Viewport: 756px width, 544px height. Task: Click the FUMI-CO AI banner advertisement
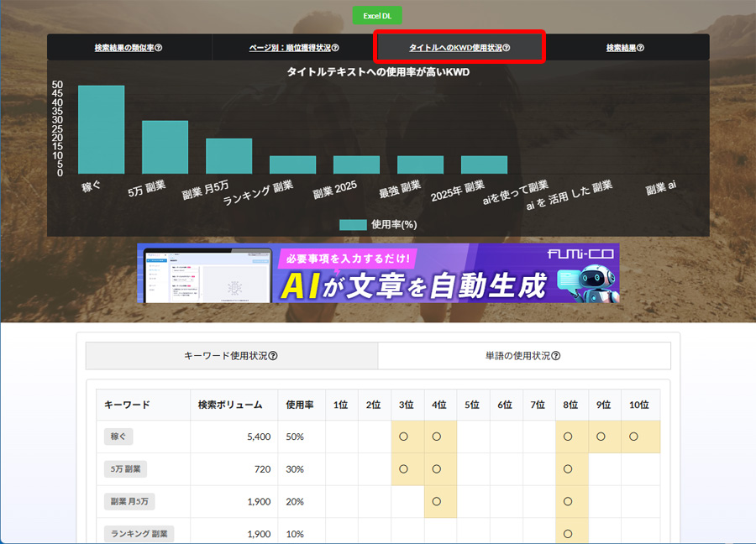pyautogui.click(x=378, y=273)
